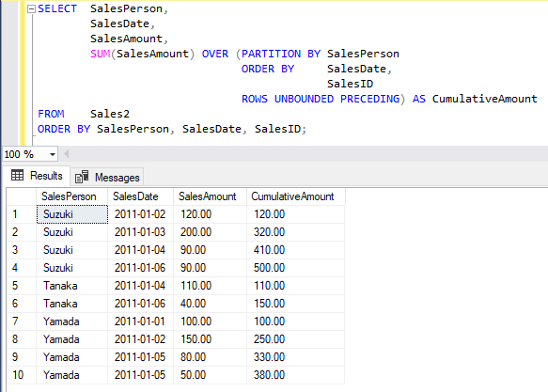
Task: Click the Sales2 table name in query
Action: click(x=110, y=114)
